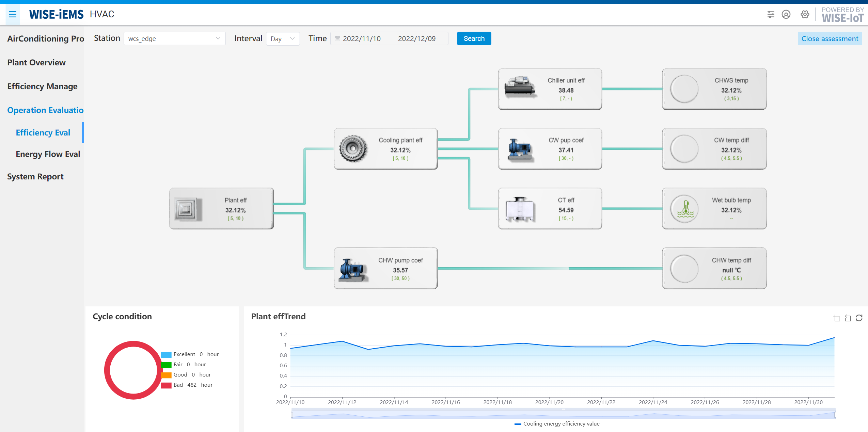This screenshot has height=432, width=868.
Task: Toggle the Fair legend entry
Action: (x=183, y=365)
